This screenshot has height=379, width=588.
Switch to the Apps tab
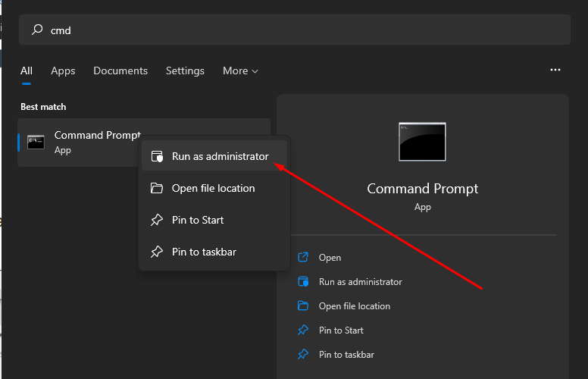pos(63,70)
